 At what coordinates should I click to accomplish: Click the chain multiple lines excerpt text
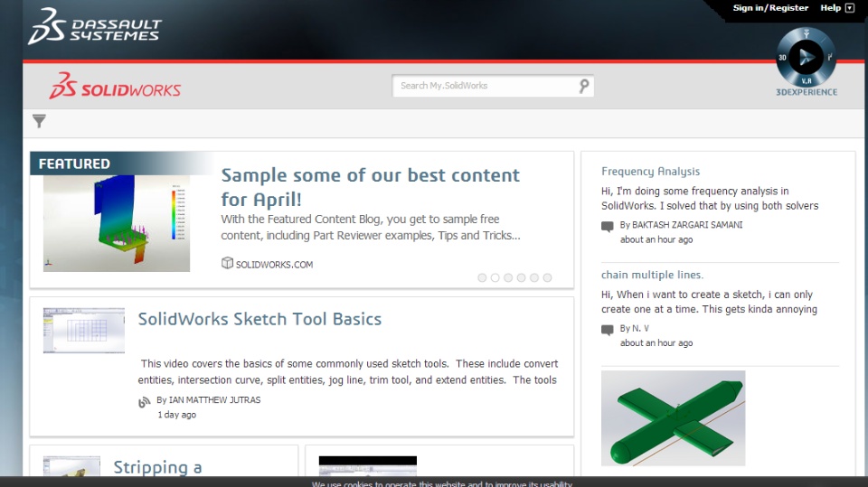click(x=709, y=302)
